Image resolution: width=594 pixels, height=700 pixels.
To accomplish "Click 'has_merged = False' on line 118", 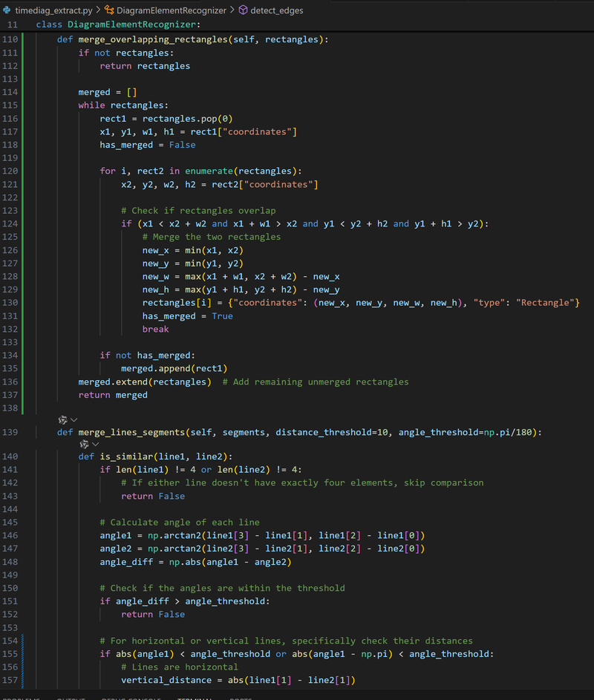I will [x=147, y=145].
